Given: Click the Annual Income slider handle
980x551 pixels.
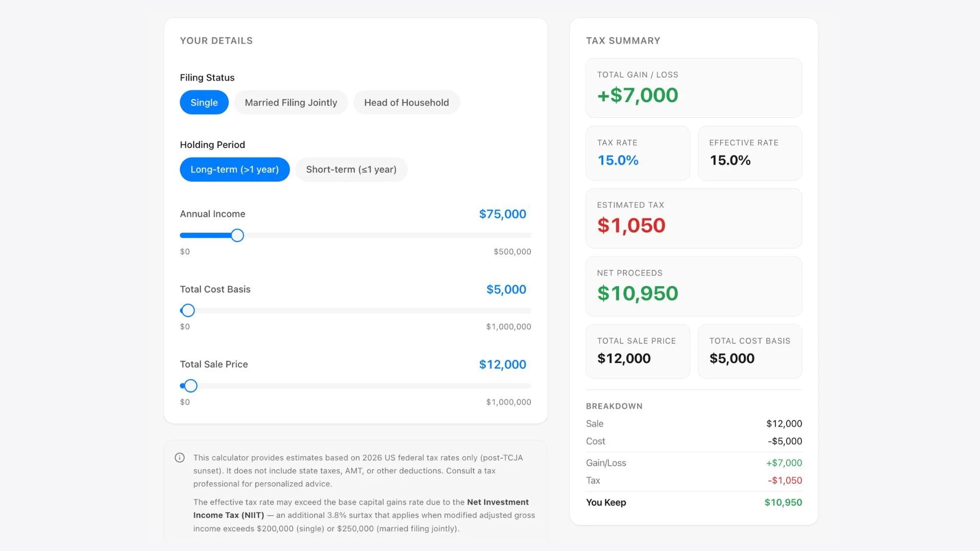Looking at the screenshot, I should point(237,235).
